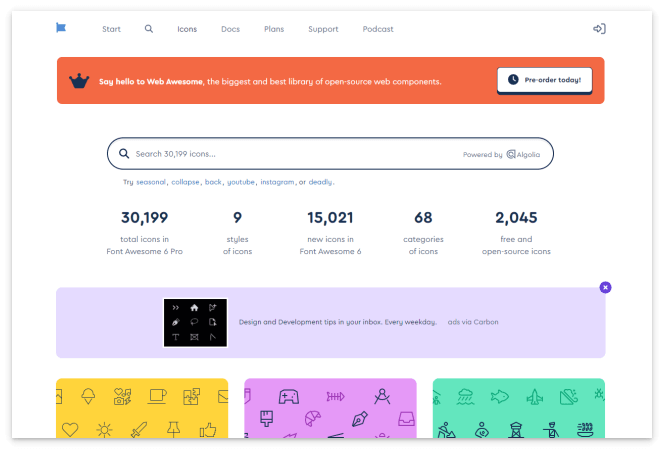
Task: Click the 'Powered by' text in search bar
Action: pyautogui.click(x=482, y=155)
